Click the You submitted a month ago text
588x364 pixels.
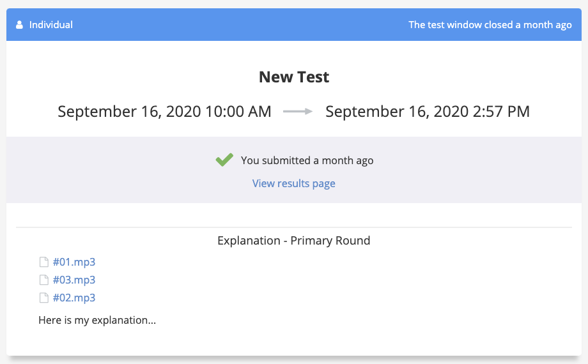click(x=307, y=160)
